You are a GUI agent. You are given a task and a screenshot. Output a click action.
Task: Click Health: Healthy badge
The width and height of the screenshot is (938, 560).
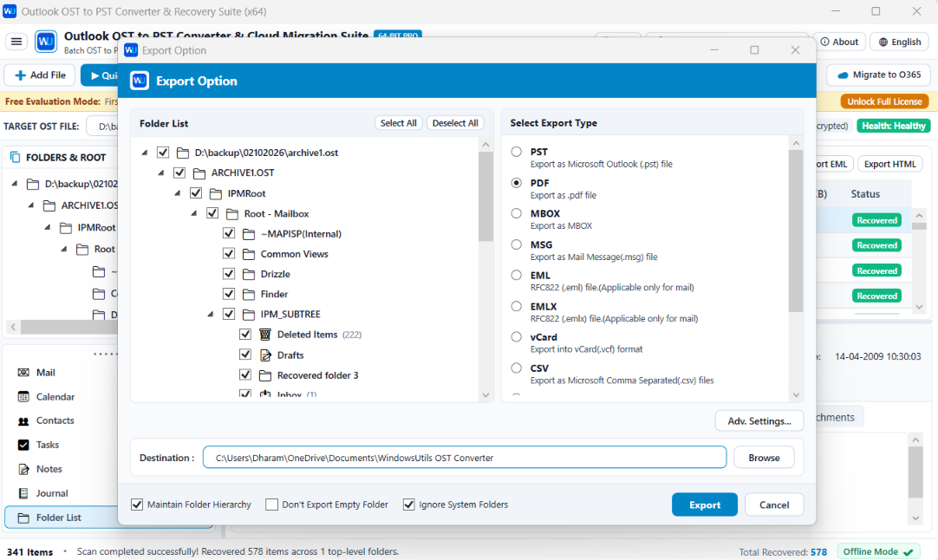(894, 126)
